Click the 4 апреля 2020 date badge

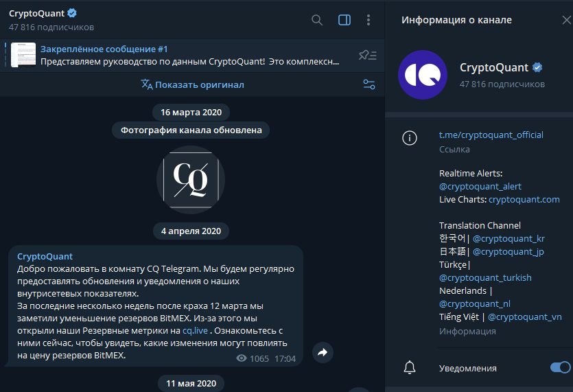[x=191, y=231]
